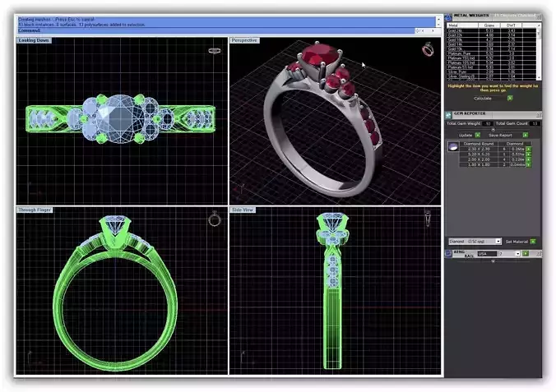Activate the Looking Down viewport label
556x392 pixels.
(34, 40)
